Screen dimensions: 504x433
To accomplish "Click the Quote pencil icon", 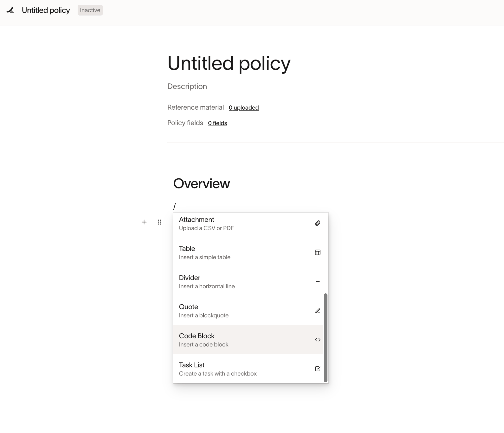I will (318, 311).
